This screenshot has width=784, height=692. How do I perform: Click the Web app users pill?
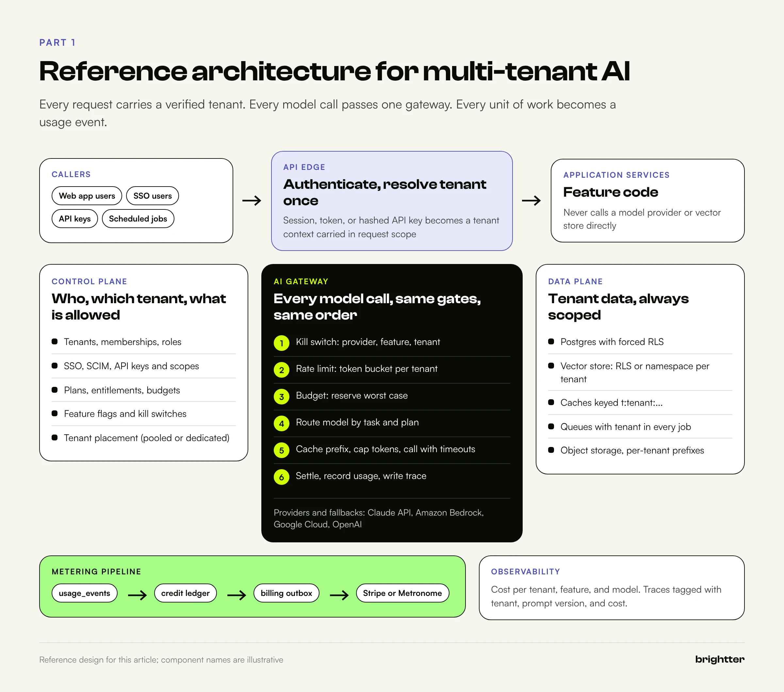[87, 196]
